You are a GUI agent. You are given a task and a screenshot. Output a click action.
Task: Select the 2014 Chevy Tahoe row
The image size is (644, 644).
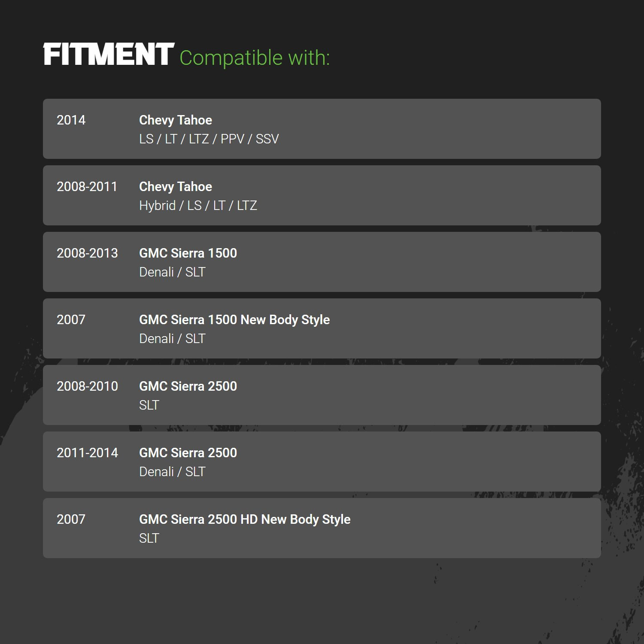322,129
